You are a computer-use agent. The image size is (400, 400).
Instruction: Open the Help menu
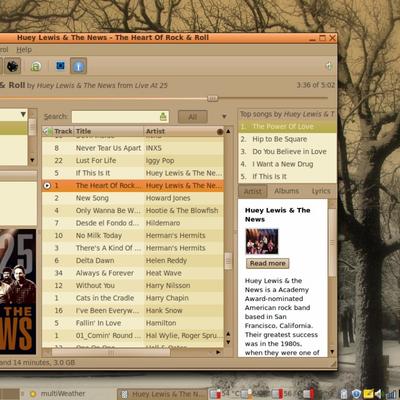(24, 50)
